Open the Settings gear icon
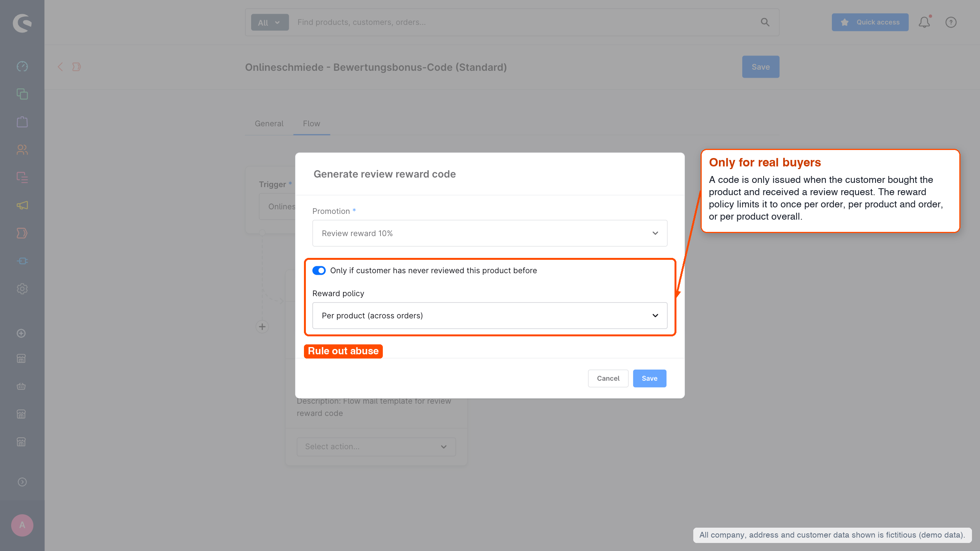Image resolution: width=980 pixels, height=551 pixels. 22,289
